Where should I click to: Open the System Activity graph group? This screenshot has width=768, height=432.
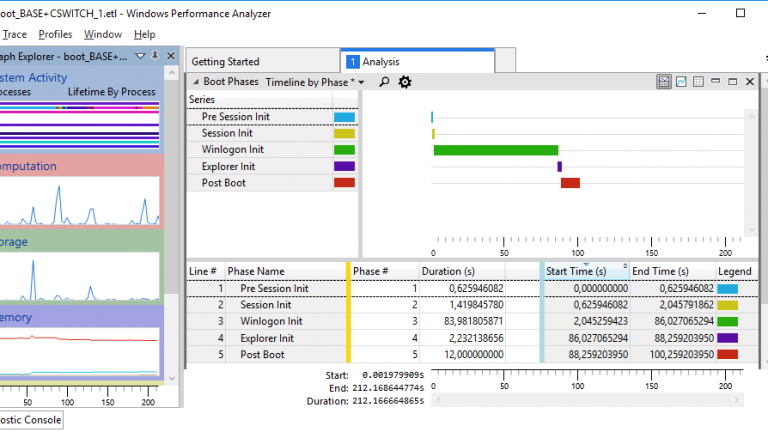[33, 77]
